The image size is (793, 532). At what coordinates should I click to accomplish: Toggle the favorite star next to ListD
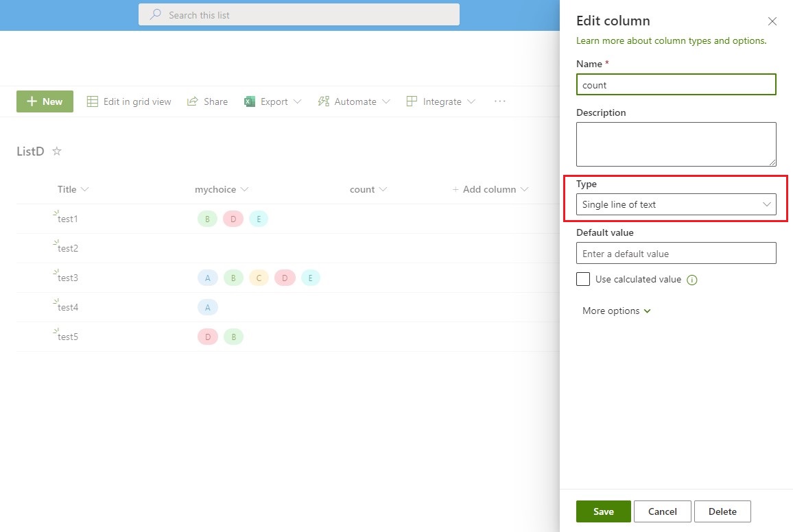(56, 151)
